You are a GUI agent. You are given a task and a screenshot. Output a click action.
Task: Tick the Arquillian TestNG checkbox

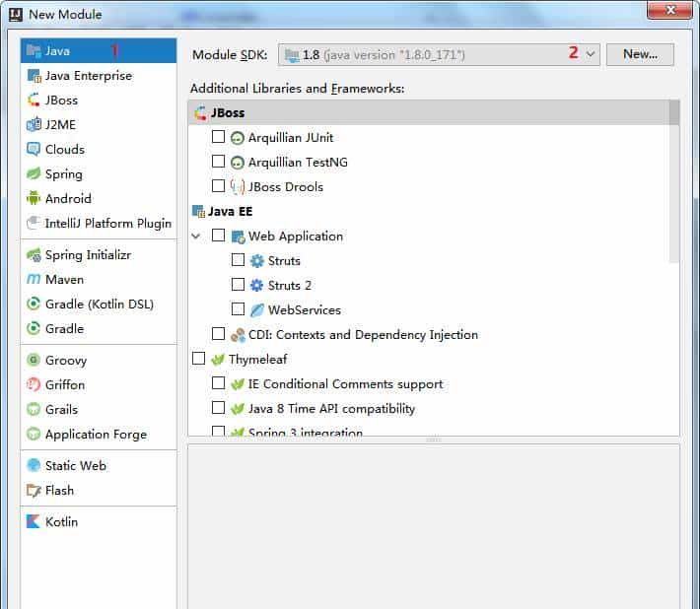coord(218,161)
